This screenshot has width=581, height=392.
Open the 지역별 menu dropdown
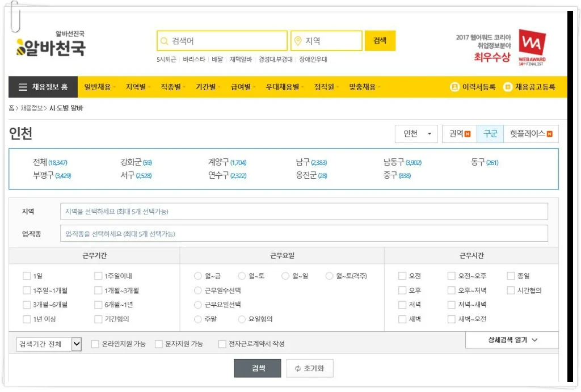point(137,87)
